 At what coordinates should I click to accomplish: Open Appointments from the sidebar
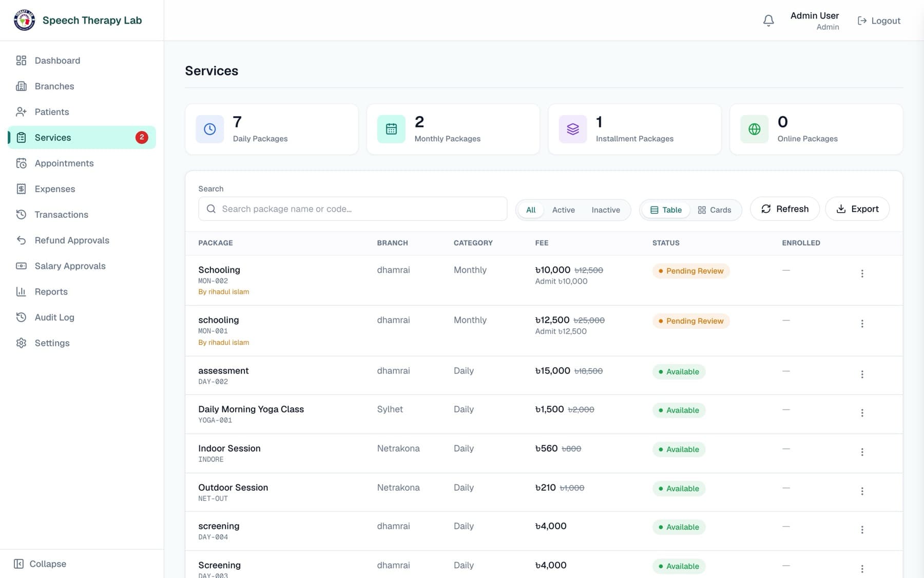pyautogui.click(x=82, y=163)
